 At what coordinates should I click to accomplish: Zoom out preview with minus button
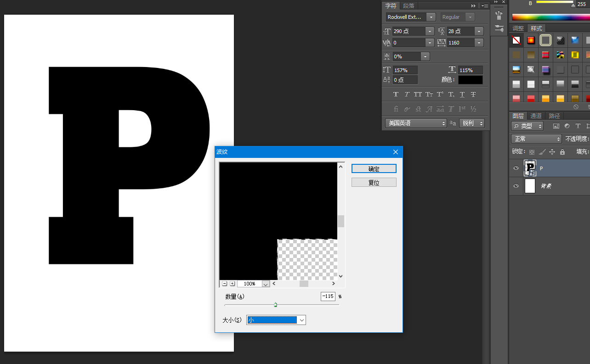click(224, 284)
